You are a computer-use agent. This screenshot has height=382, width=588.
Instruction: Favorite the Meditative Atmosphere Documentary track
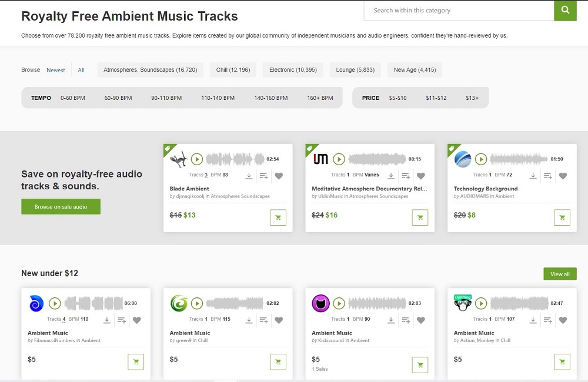coord(421,176)
